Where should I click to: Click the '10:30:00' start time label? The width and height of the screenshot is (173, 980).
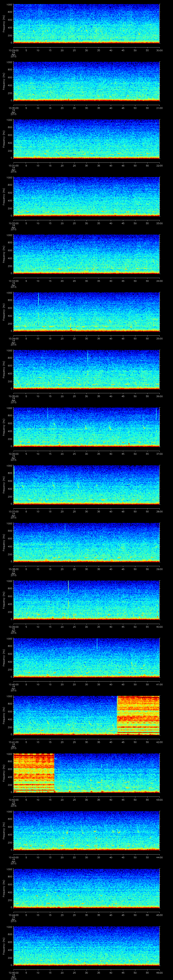[x=13, y=108]
